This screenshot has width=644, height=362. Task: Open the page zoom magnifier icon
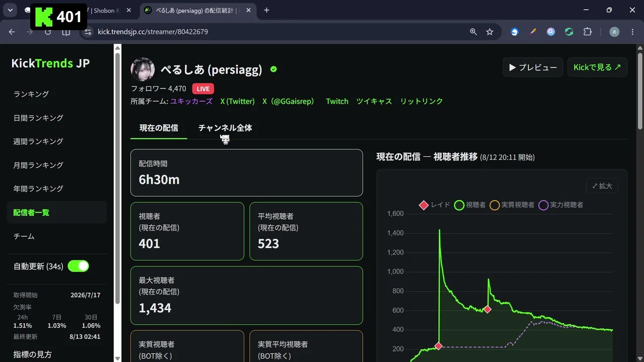pos(473,32)
